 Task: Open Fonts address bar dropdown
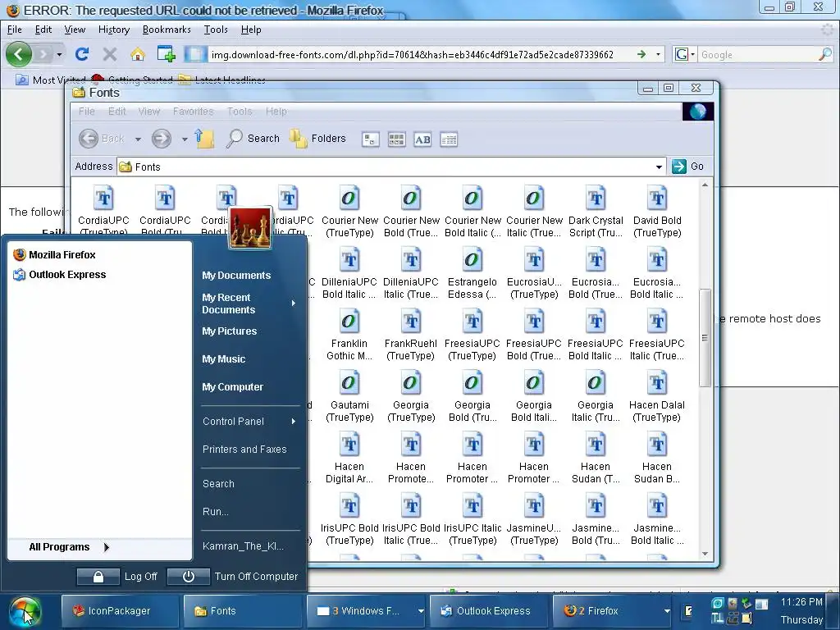point(659,167)
